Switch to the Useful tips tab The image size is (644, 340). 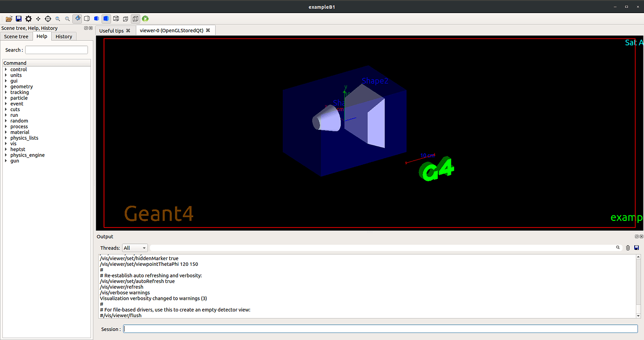[112, 30]
